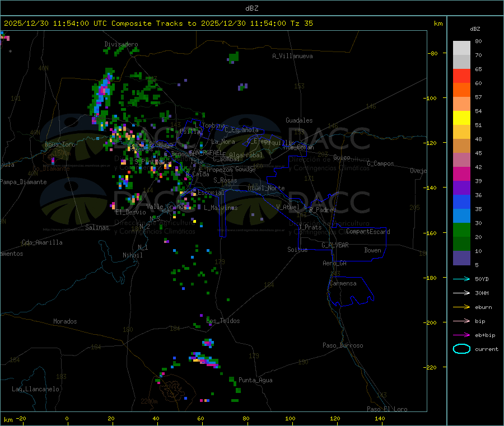Screen dimensions: 504x426
Task: Click the 'dBZ' title at the top
Action: pyautogui.click(x=251, y=8)
